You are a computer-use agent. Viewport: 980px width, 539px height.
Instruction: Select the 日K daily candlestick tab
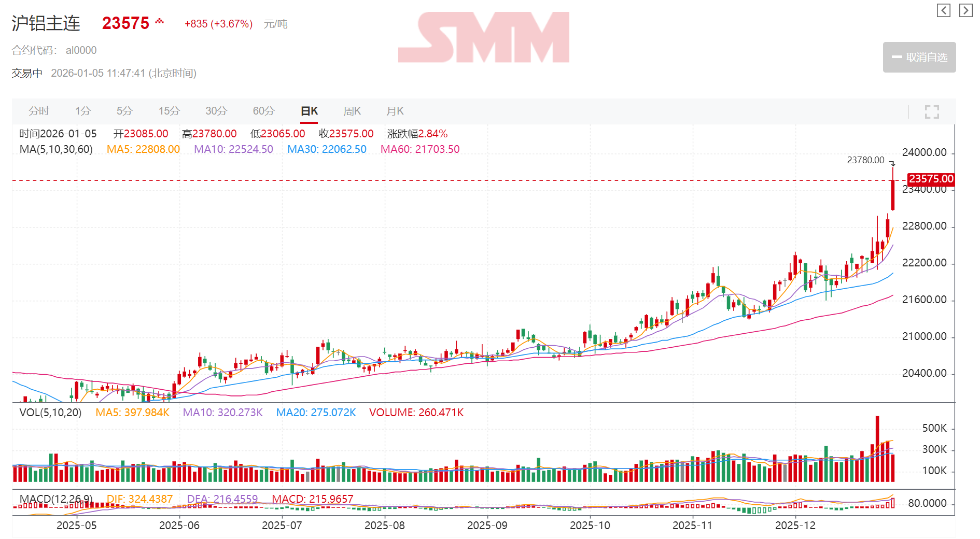pos(309,111)
